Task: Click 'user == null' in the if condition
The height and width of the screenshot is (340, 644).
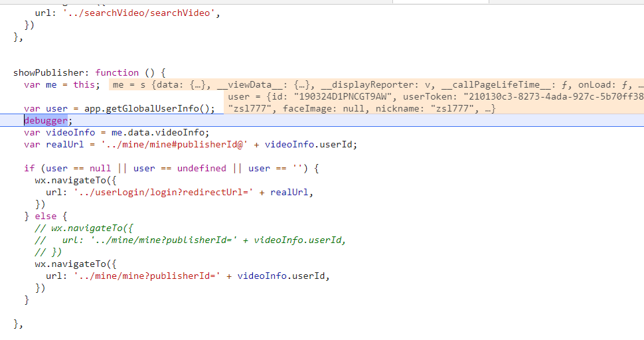Action: pos(78,168)
